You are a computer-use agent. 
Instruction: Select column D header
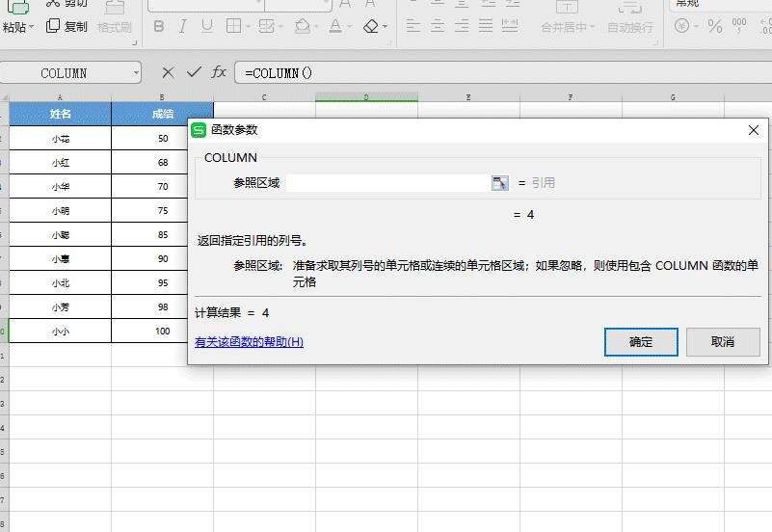click(366, 96)
